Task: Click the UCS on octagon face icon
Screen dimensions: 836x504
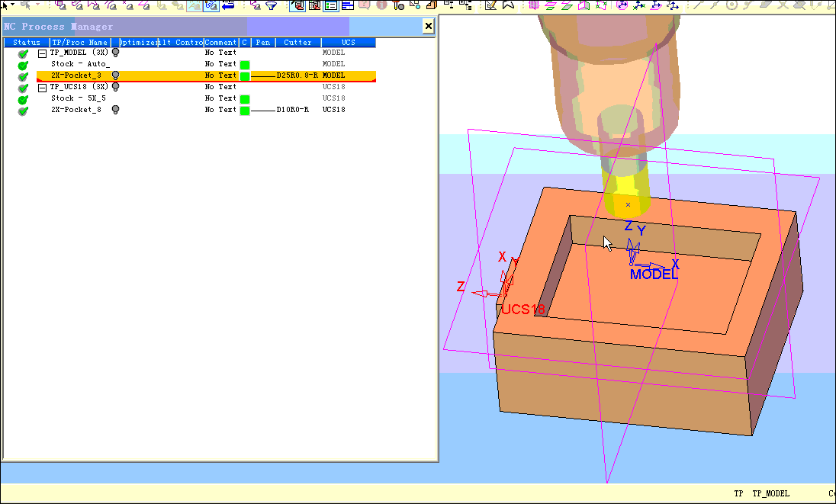Action: tap(622, 5)
